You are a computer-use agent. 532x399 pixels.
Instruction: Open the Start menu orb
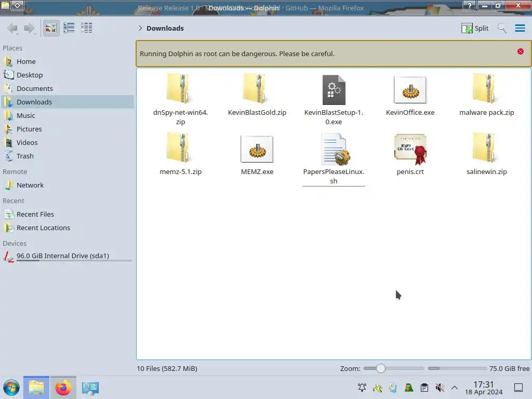[11, 388]
